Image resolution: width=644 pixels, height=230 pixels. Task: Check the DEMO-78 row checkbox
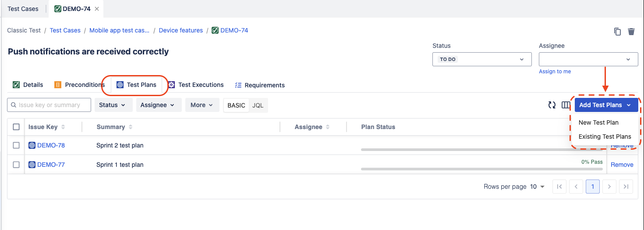16,145
